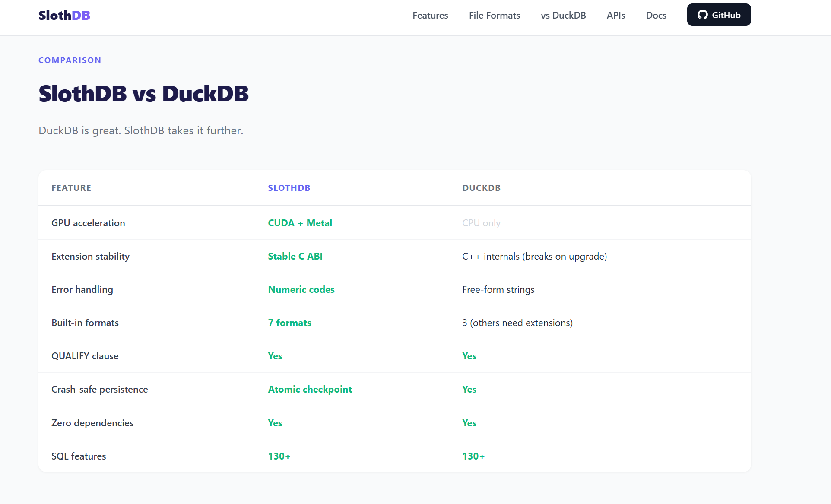Click the Atomic checkpoint entry
Screen dimensions: 831x504
click(310, 389)
